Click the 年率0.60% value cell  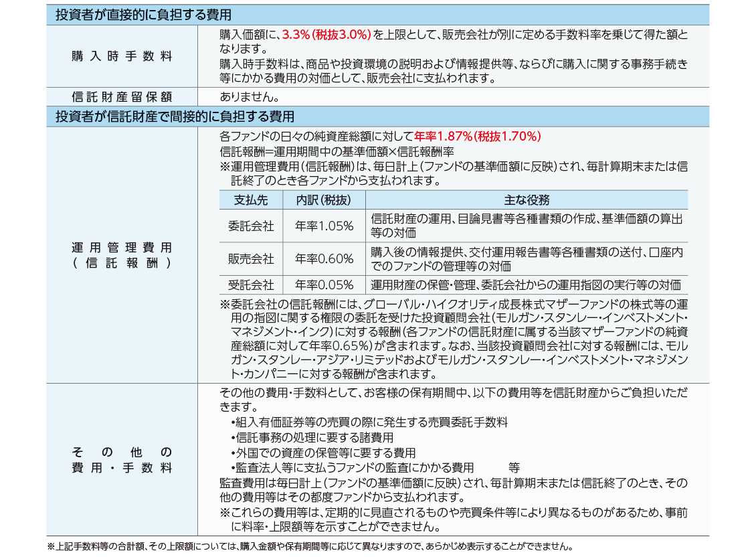point(324,258)
